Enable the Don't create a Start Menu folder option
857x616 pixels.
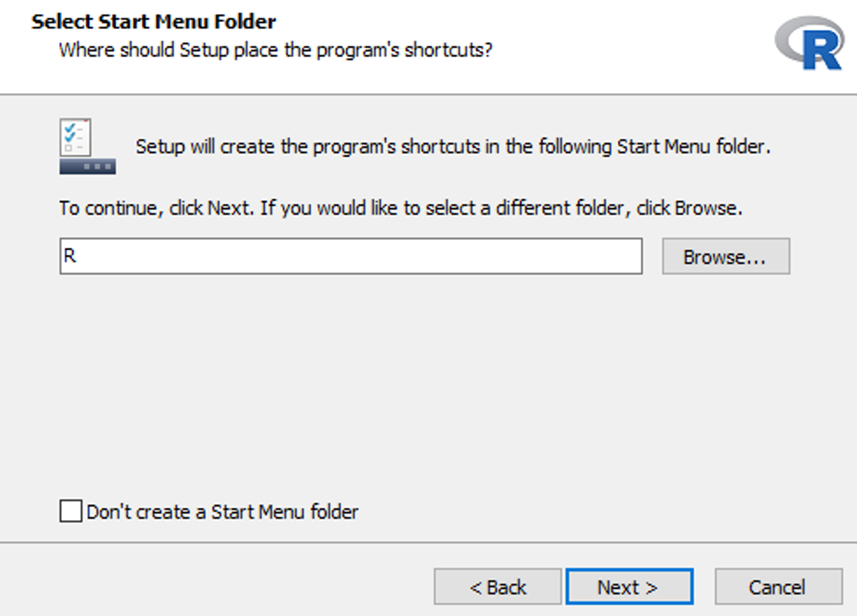click(x=70, y=512)
